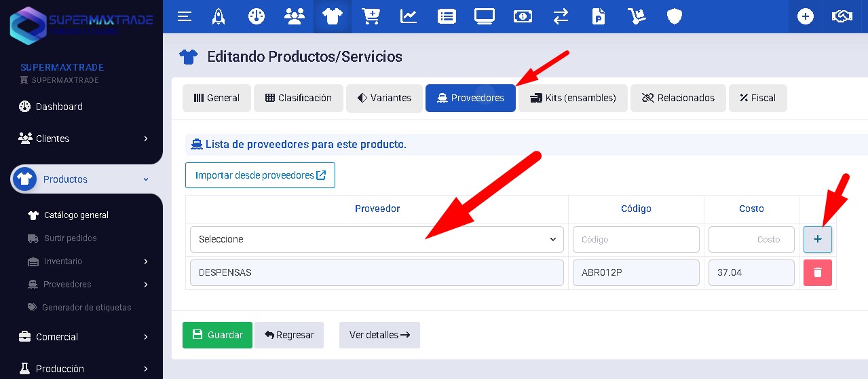
Task: Focus the empty Costo input field
Action: click(751, 239)
